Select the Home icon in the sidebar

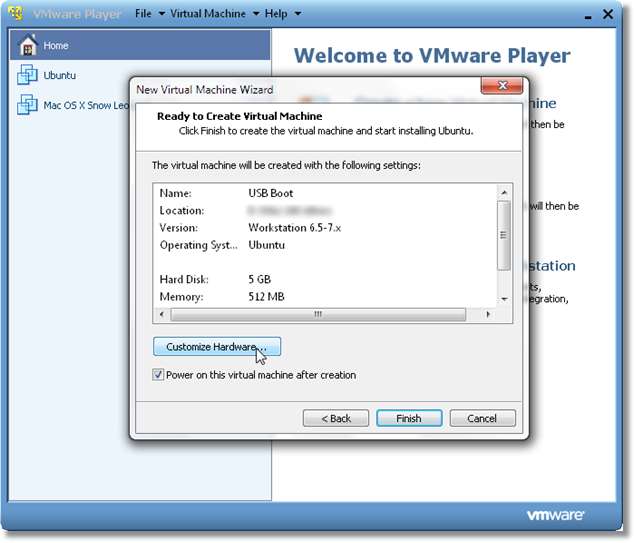tap(26, 46)
